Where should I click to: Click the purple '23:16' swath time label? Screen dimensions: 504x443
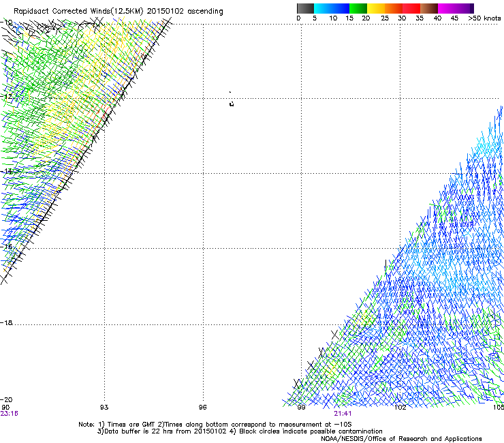[x=10, y=414]
